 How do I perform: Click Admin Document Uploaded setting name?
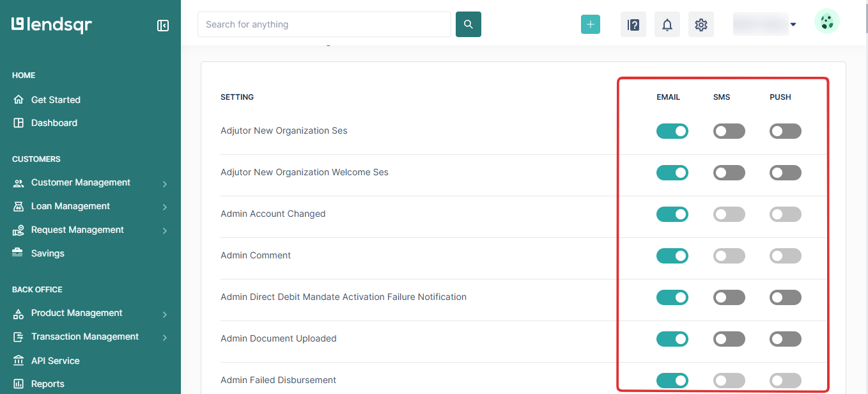[x=279, y=338]
